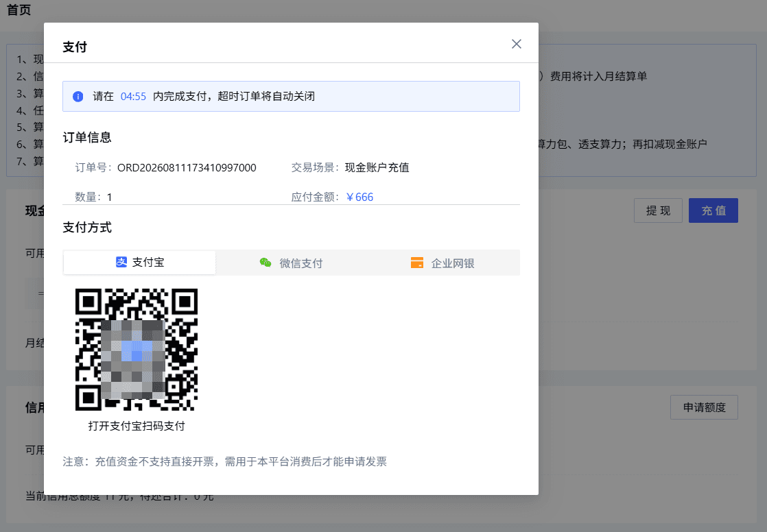767x532 pixels.
Task: Click the 充值 button in the background page
Action: [x=713, y=210]
